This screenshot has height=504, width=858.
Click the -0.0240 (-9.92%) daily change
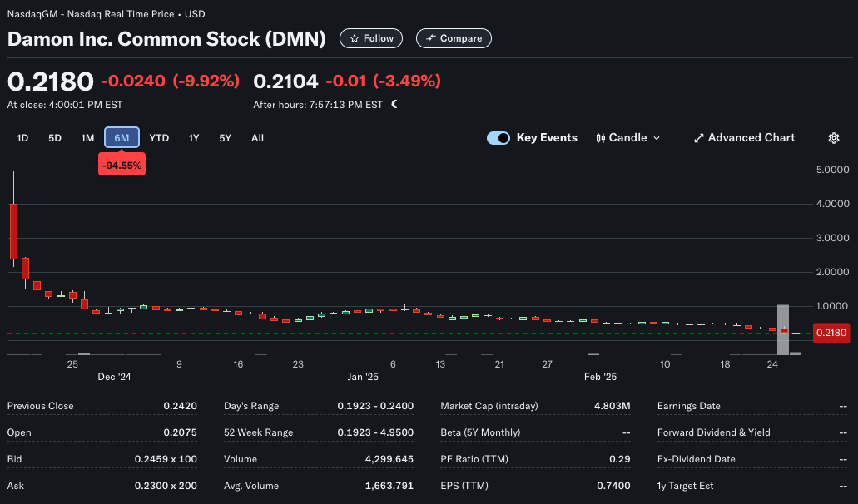170,81
